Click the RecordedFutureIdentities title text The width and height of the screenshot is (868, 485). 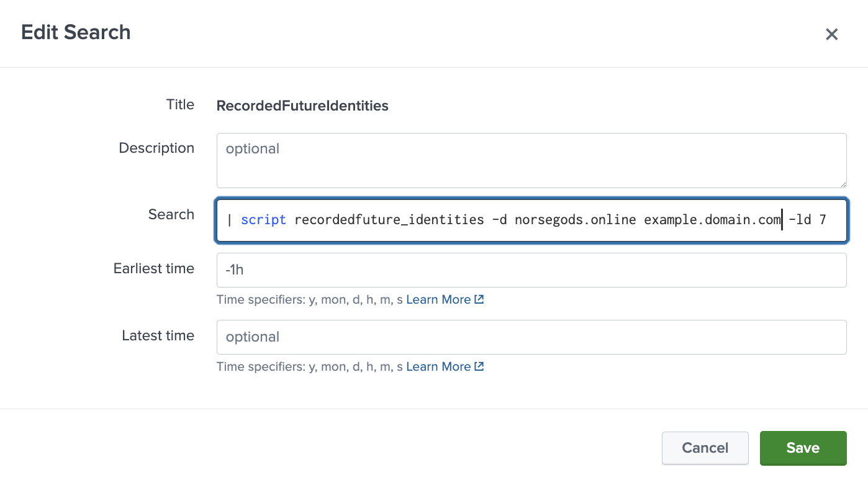302,106
